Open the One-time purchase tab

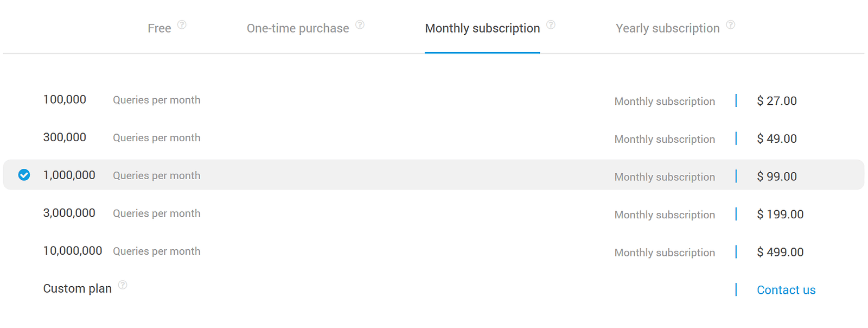coord(298,28)
